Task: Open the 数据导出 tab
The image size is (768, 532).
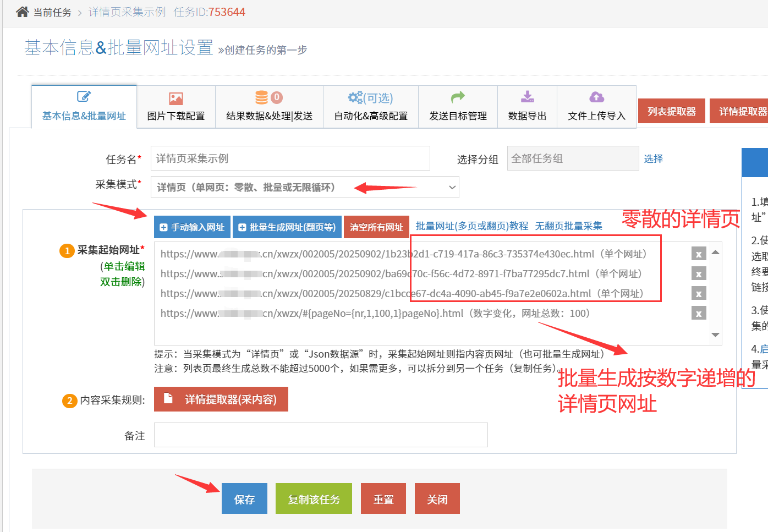Action: [527, 107]
